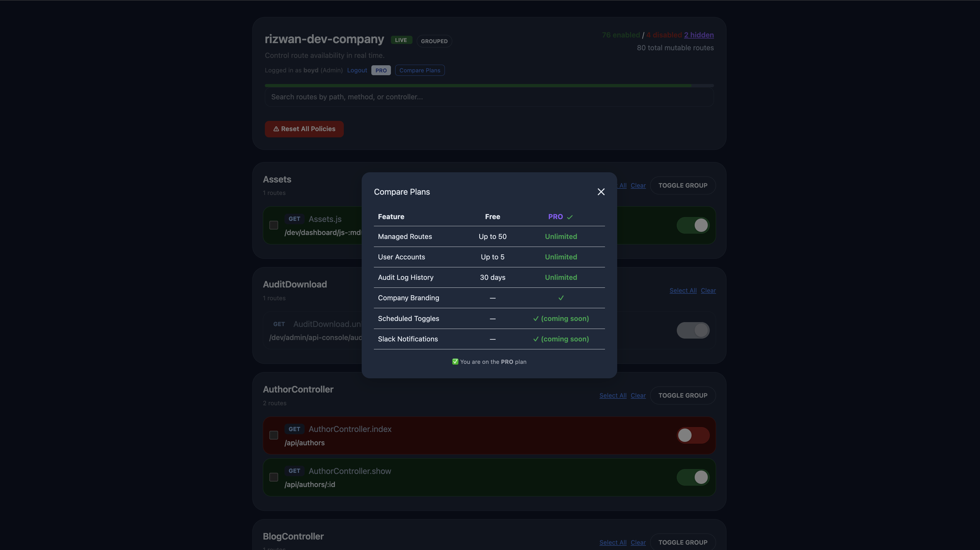Click the Up to 50 cell

coord(492,237)
